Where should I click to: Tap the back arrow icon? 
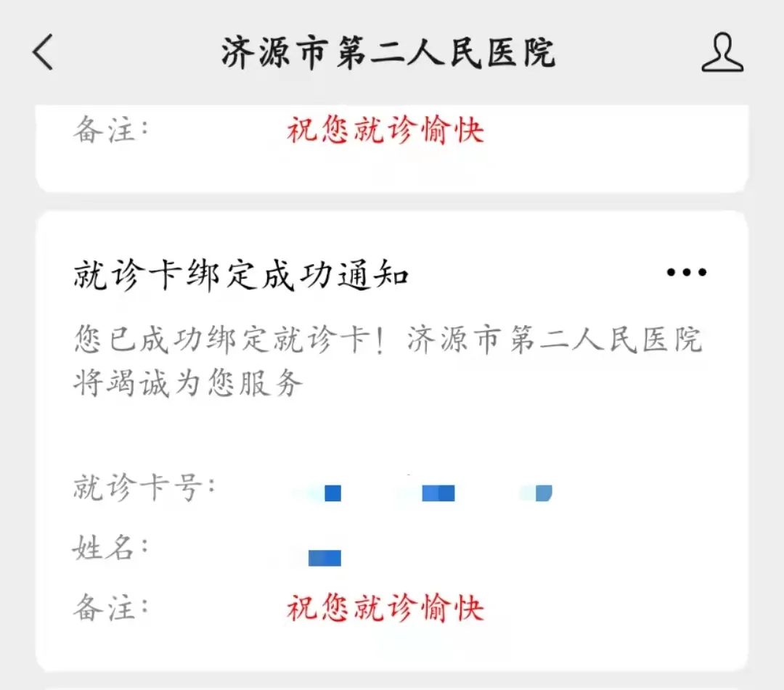click(x=43, y=52)
